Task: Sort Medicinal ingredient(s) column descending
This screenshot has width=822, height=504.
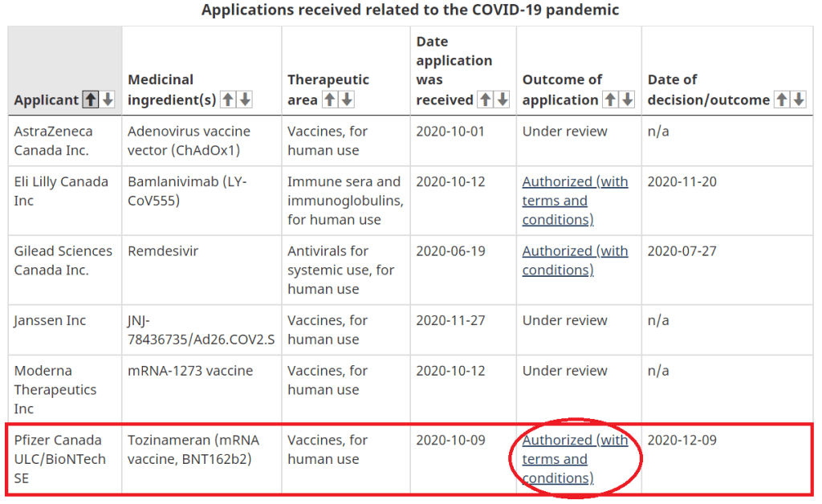Action: (245, 100)
